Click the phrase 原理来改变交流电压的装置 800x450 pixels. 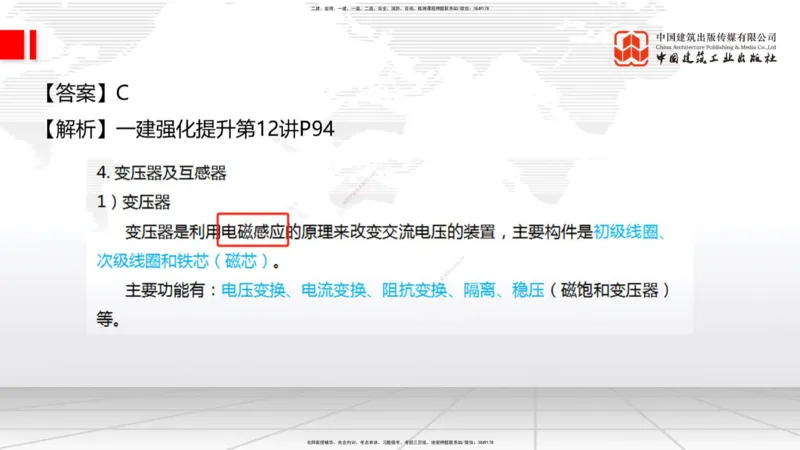tap(398, 232)
